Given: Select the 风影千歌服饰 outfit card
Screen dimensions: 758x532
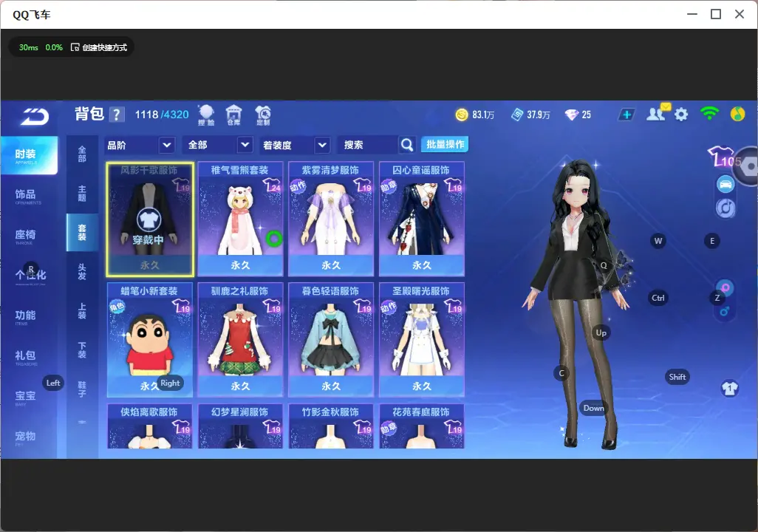Looking at the screenshot, I should coord(150,219).
